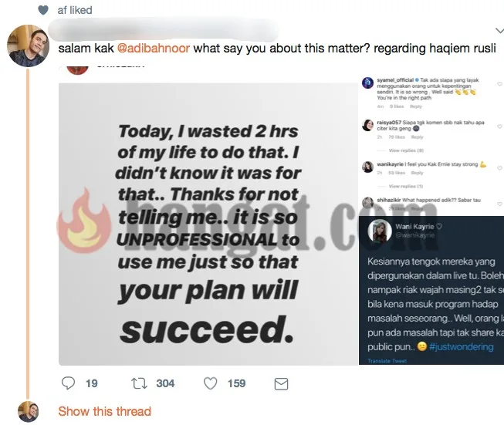Like the tweet with heart icon

click(210, 383)
